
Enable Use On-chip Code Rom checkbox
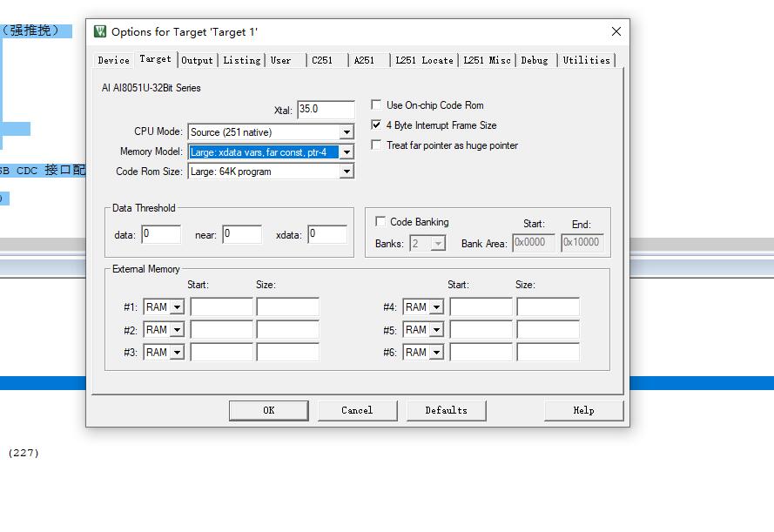pos(376,104)
